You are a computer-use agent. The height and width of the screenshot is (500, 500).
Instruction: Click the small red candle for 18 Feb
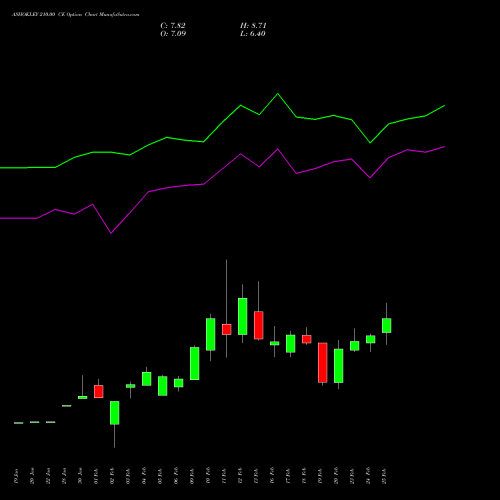pos(307,339)
